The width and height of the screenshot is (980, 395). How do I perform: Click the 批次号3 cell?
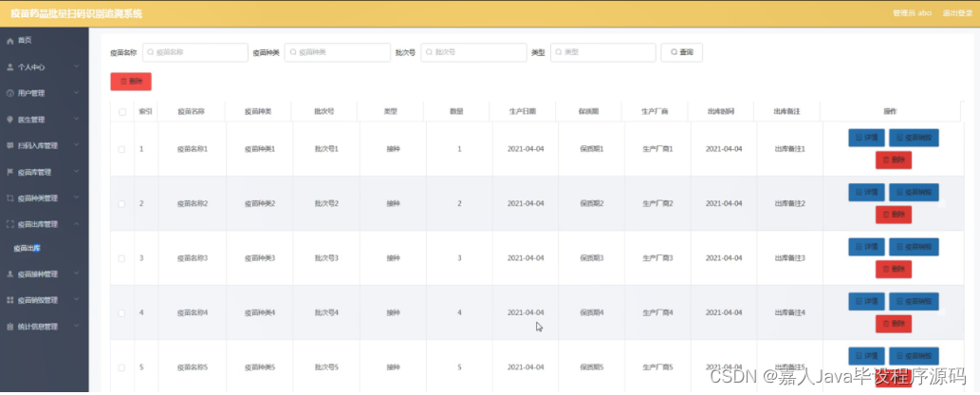coord(326,258)
